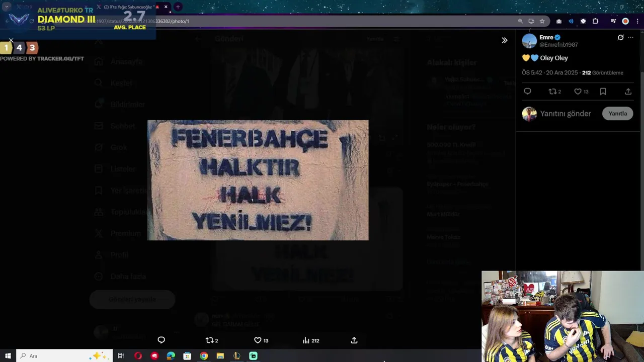This screenshot has height=362, width=644.
Task: Open Microsoft Edge from the taskbar
Action: pos(171,356)
